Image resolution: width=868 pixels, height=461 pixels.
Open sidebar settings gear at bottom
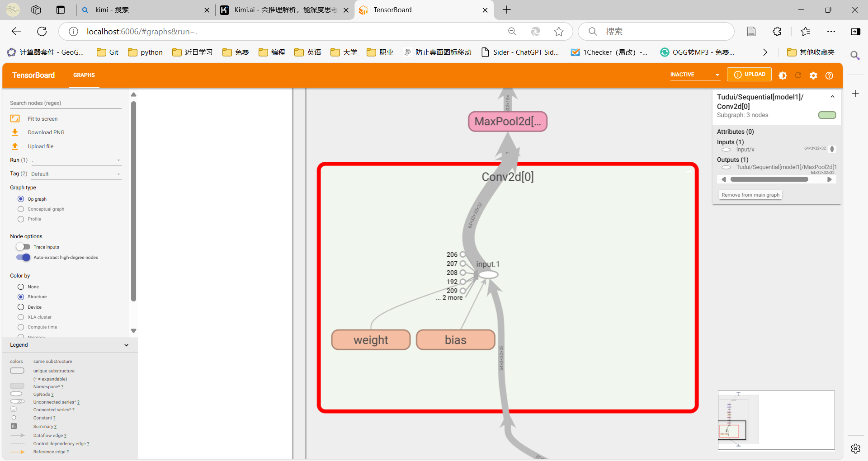tap(855, 448)
